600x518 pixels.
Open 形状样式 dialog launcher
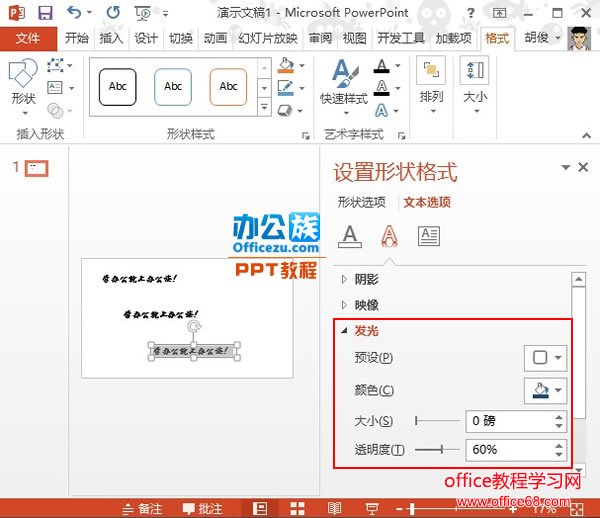305,135
